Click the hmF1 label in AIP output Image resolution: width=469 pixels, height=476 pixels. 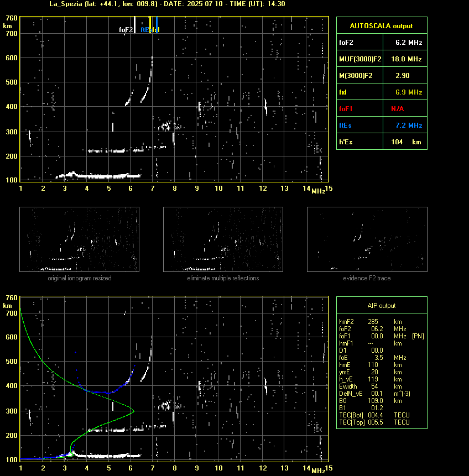point(346,343)
